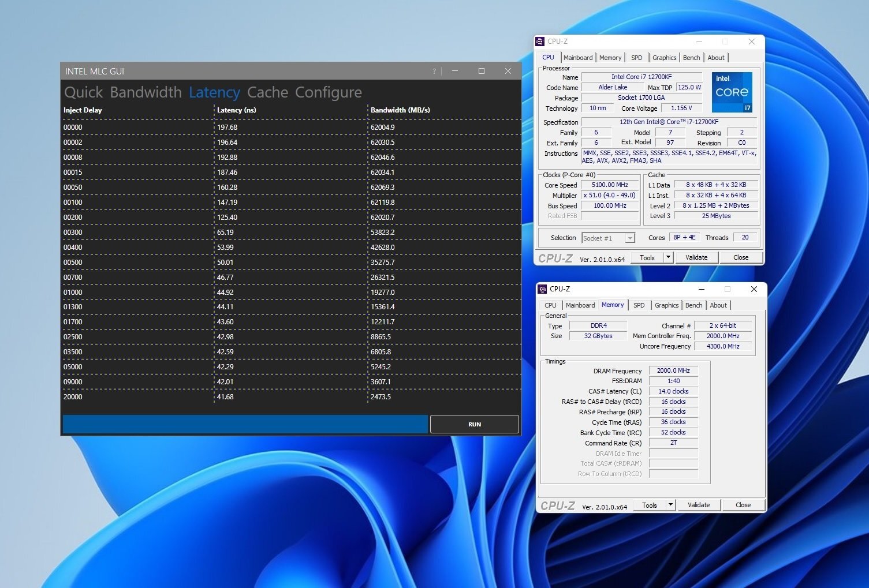Screen dimensions: 869x588
Task: Minimize the upper CPU-Z window
Action: click(699, 42)
